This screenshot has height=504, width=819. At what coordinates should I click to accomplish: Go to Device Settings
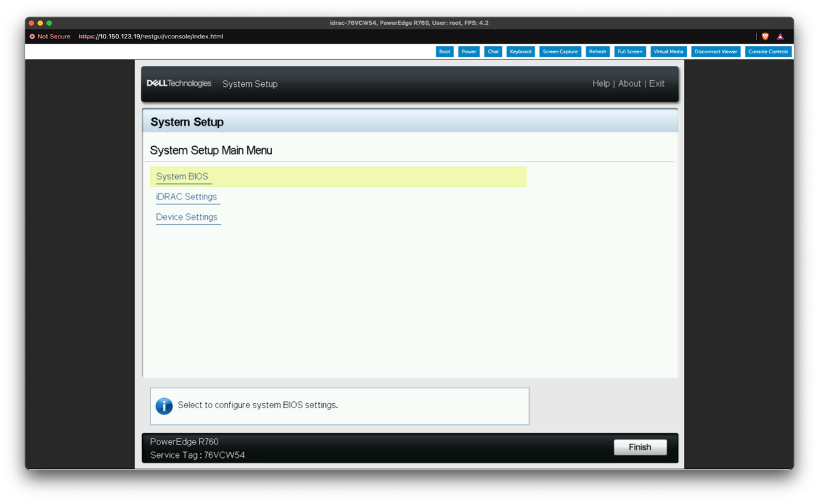(x=187, y=217)
